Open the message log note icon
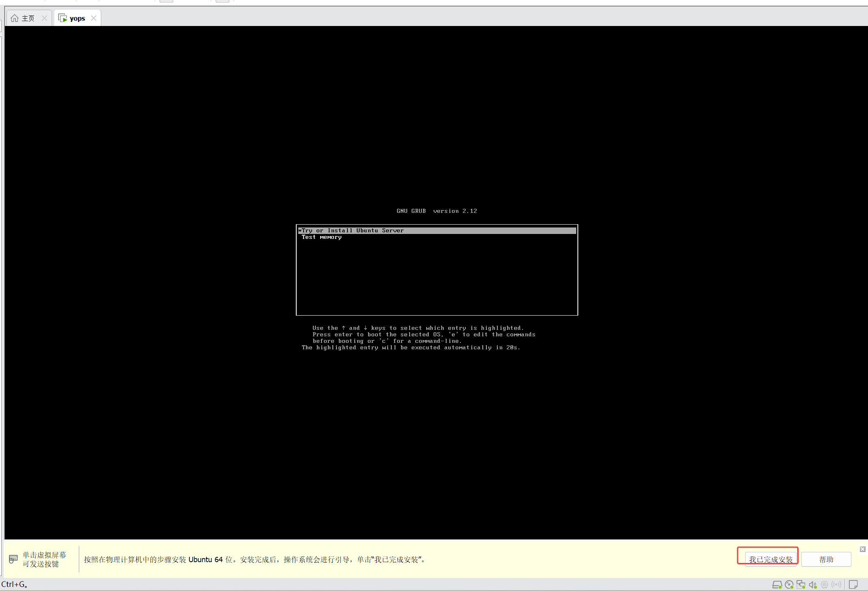This screenshot has width=868, height=591. click(x=853, y=585)
